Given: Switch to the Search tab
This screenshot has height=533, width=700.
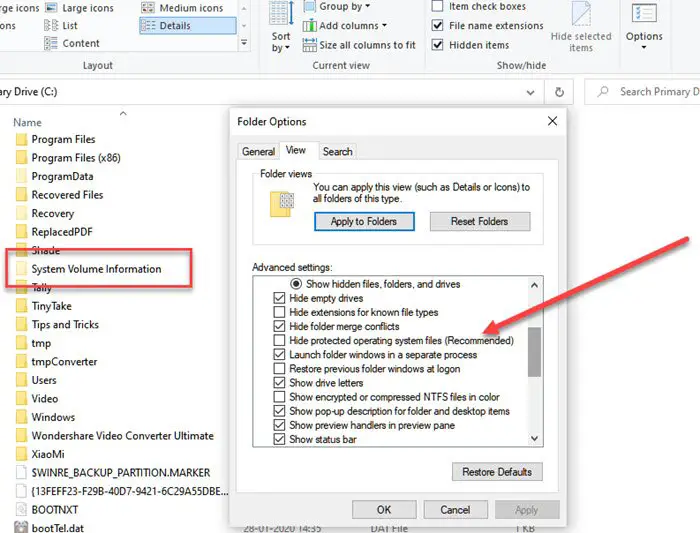Looking at the screenshot, I should click(x=338, y=152).
